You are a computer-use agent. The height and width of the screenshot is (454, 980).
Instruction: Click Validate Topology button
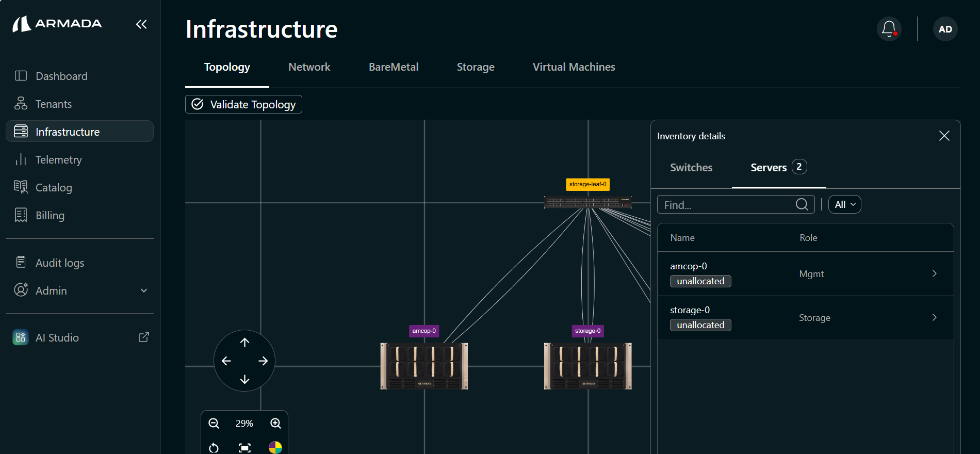(x=243, y=104)
